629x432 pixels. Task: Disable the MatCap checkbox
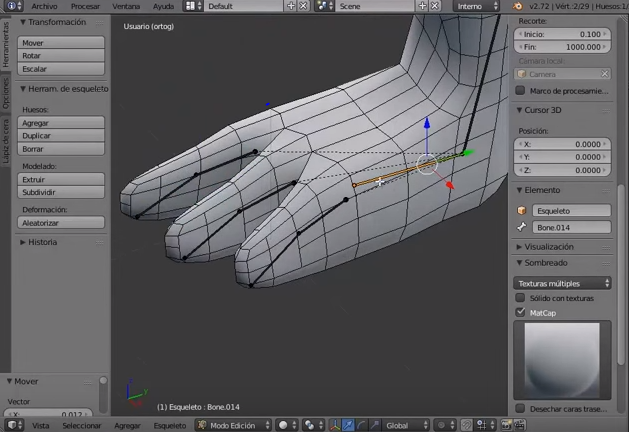coord(520,313)
